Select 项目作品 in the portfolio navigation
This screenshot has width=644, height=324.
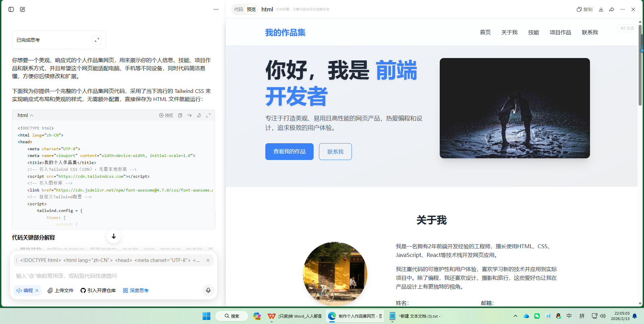pos(560,32)
